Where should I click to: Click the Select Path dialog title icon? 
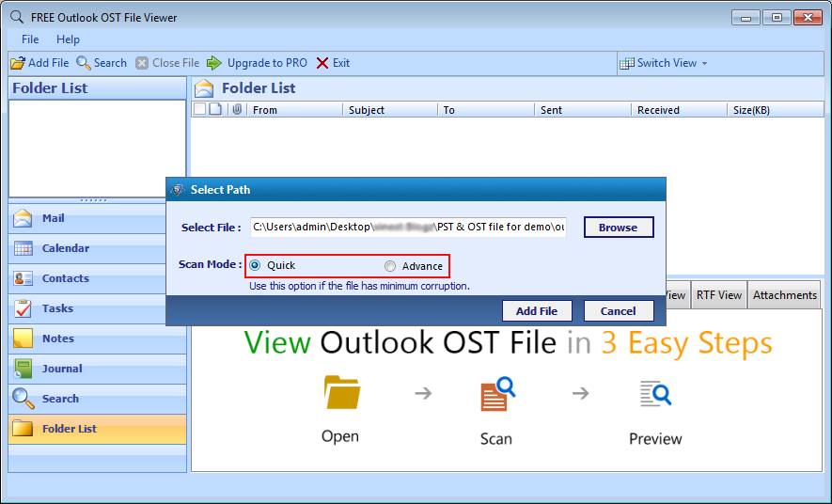(x=178, y=190)
